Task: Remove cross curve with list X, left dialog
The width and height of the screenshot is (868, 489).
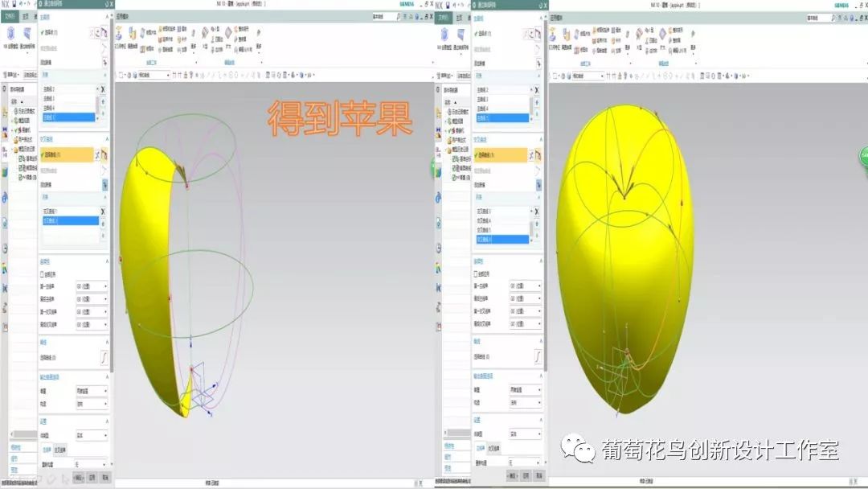Action: [103, 211]
